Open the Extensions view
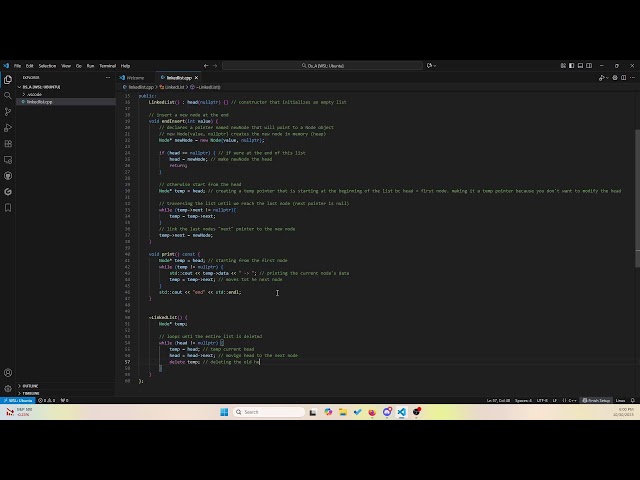This screenshot has width=640, height=480. [x=8, y=144]
